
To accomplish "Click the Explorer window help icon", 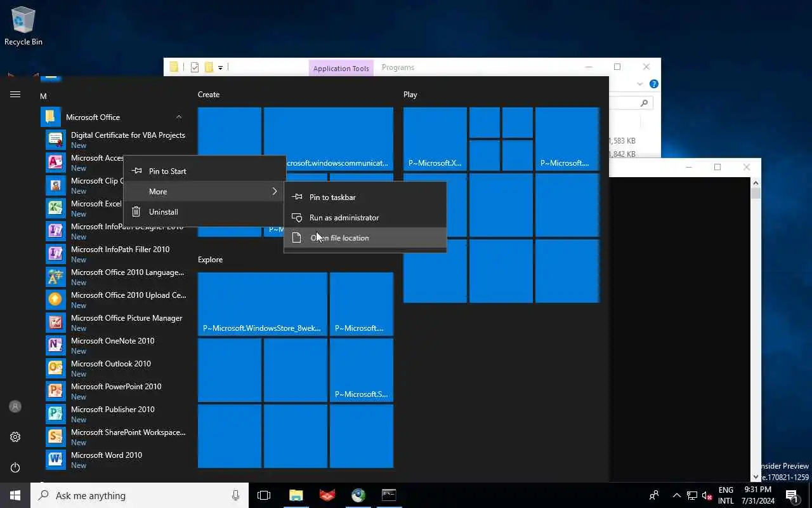I will [654, 84].
